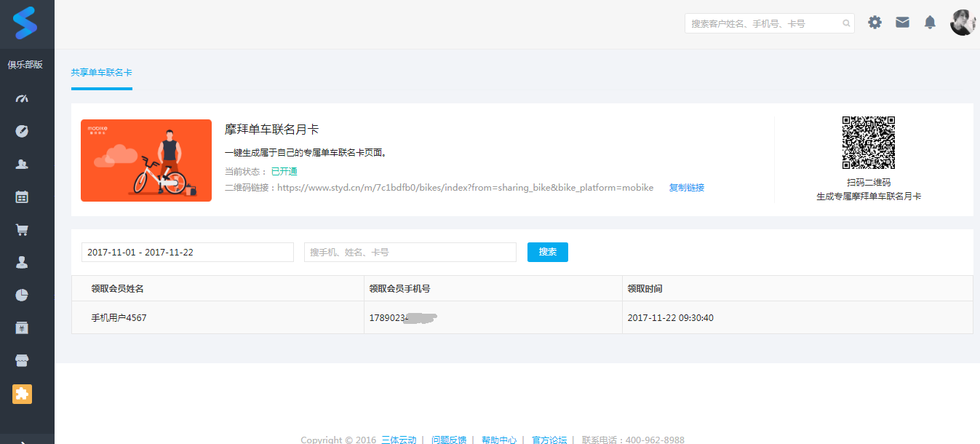Open the yen finance icon in the sidebar
The width and height of the screenshot is (980, 444).
pos(22,328)
